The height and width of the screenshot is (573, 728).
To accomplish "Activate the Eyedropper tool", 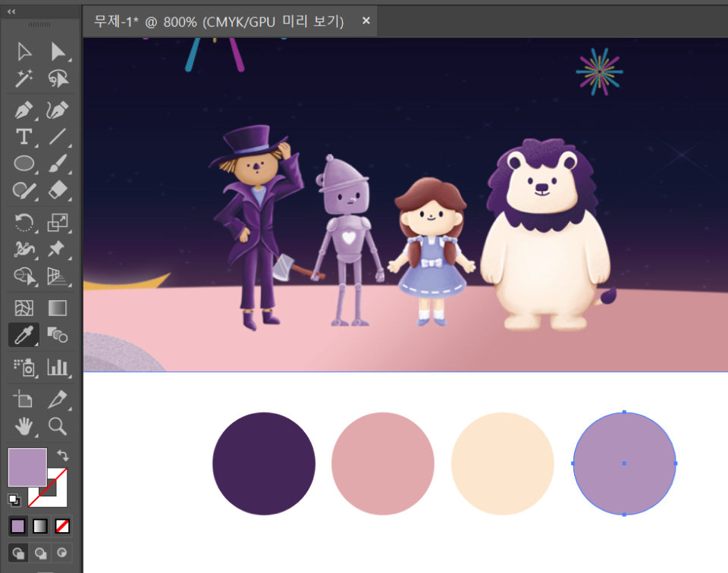I will 24,334.
